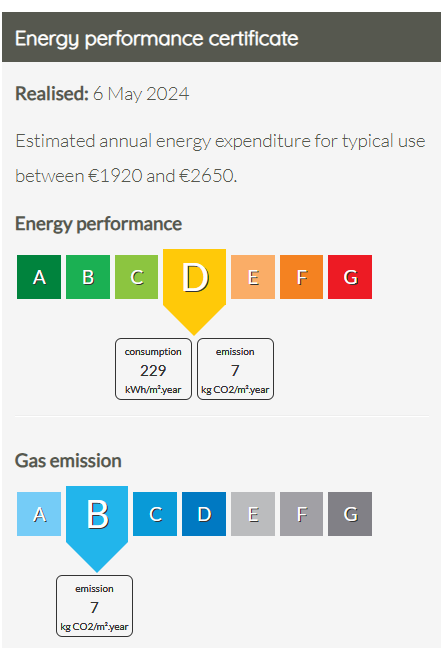The image size is (444, 648).
Task: Click the Gas emission section heading
Action: 68,461
